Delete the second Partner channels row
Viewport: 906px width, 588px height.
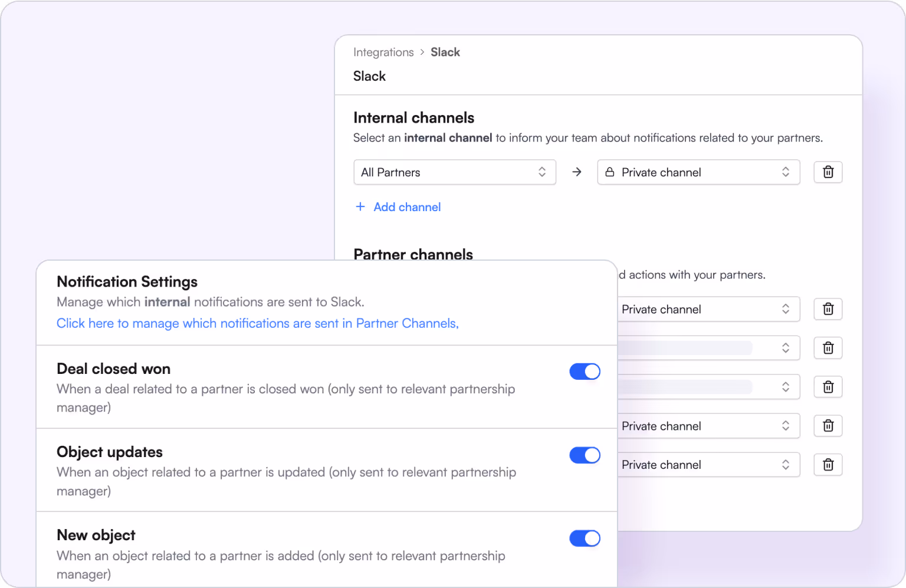tap(828, 348)
